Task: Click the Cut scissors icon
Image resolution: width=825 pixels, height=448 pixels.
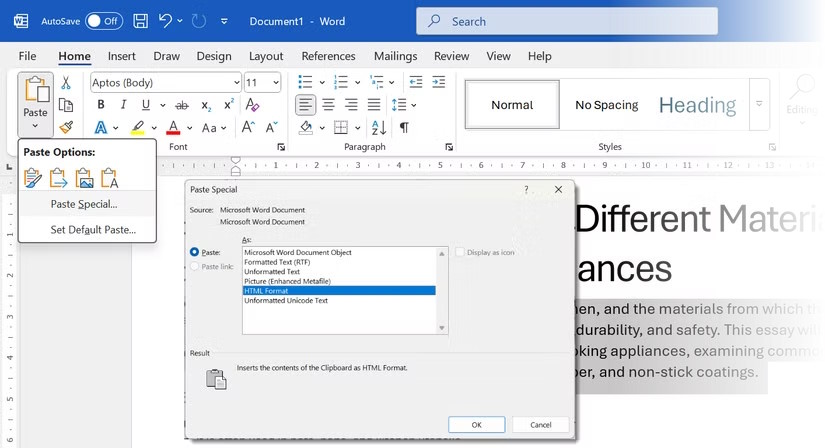Action: 66,82
